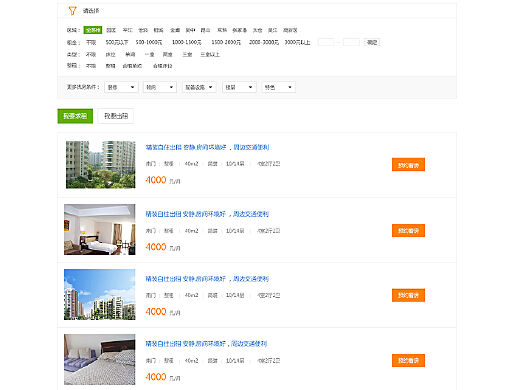View the fourth listing's bedroom photo

tap(100, 359)
